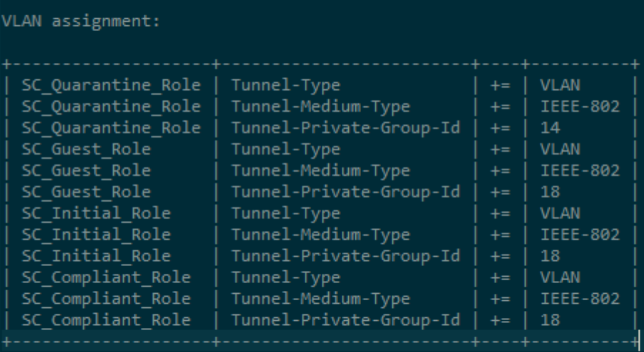Click Tunnel-Type in the SC_Guest_Role row
Screen dimensions: 644x352
286,149
